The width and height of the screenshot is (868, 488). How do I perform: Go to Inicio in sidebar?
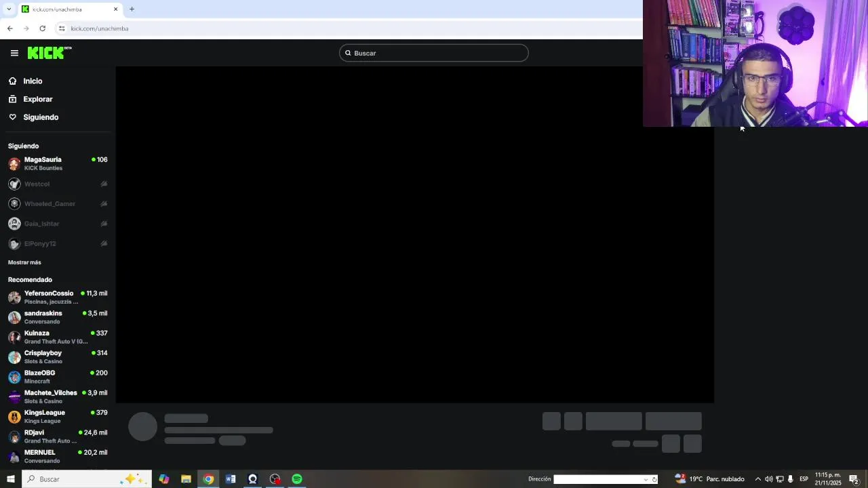tap(33, 81)
